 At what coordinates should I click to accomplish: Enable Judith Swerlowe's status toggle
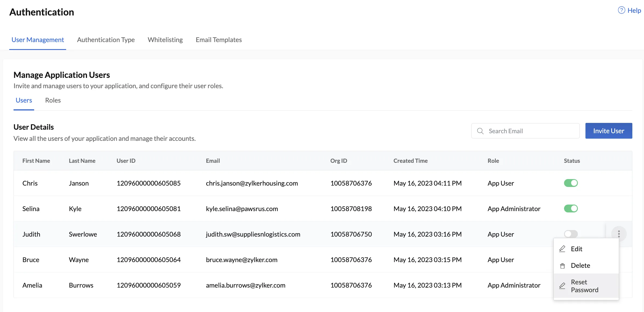pyautogui.click(x=571, y=234)
